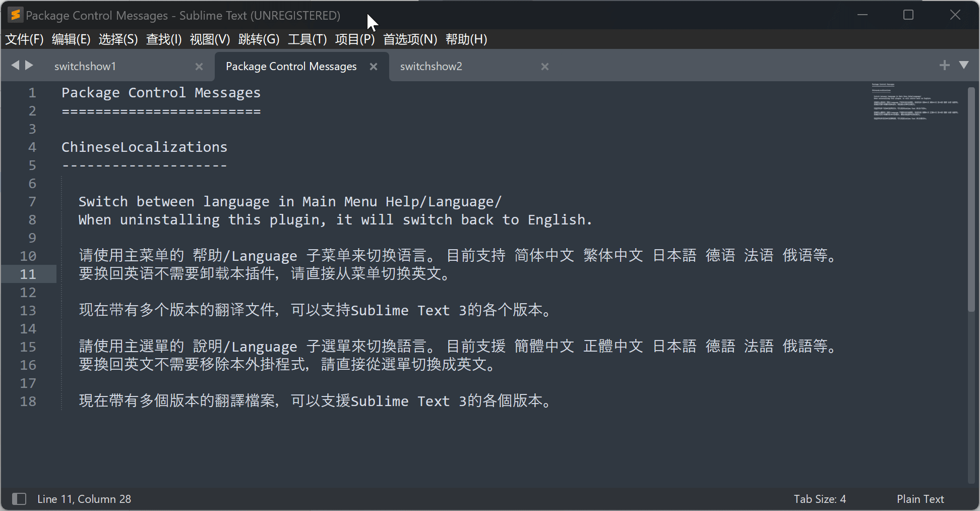Click line number 7 in gutter

[x=32, y=202]
